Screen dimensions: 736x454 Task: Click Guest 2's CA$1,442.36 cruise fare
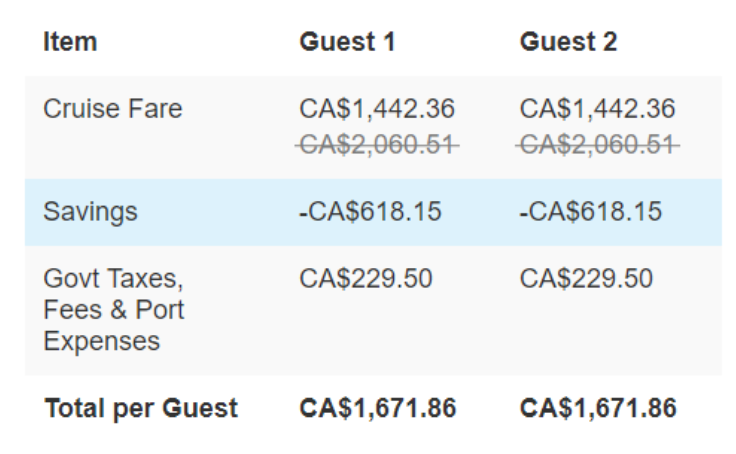coord(597,108)
